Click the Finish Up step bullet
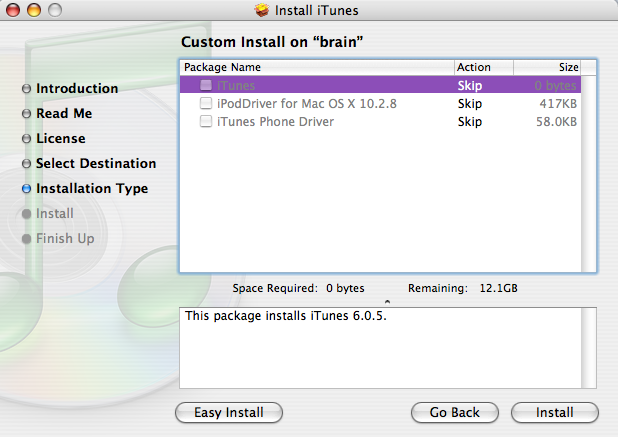Screen dimensions: 618x437 point(26,239)
